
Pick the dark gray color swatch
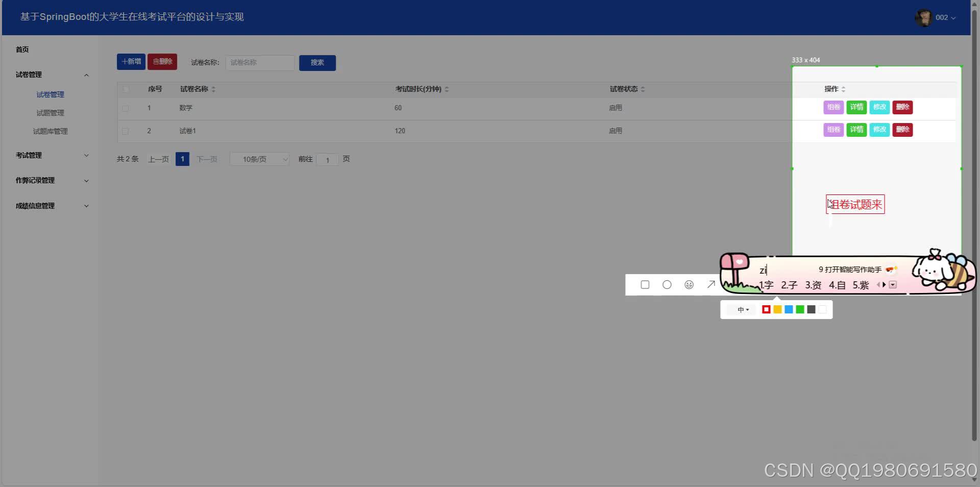coord(811,309)
